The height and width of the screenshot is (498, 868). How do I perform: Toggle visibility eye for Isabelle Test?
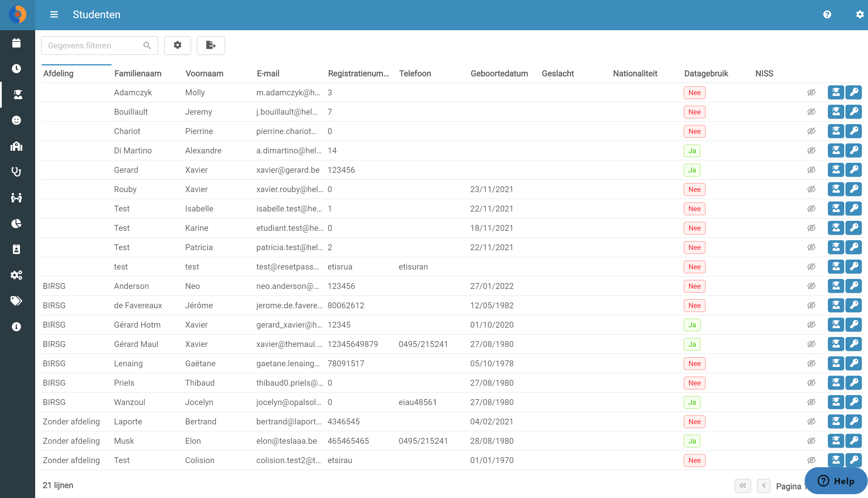click(811, 209)
